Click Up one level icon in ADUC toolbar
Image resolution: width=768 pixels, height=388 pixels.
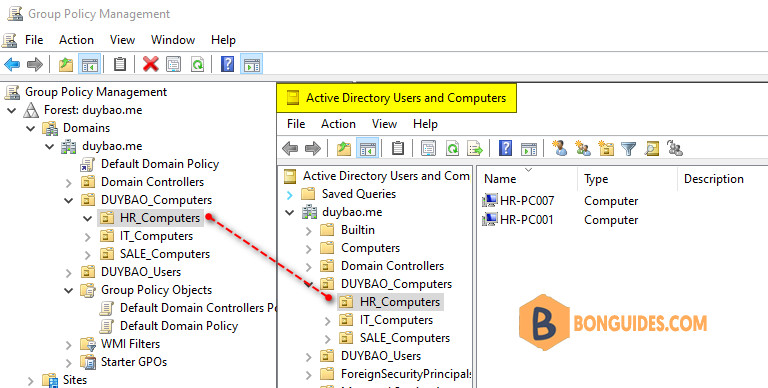(x=344, y=148)
